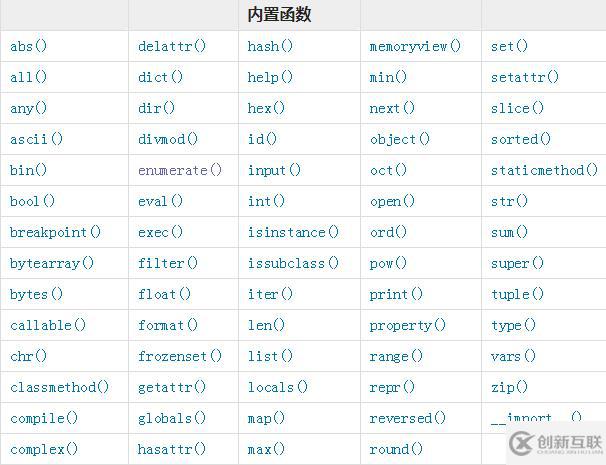Click the issubclass() link
Viewport: 606px width, 465px height.
293,263
